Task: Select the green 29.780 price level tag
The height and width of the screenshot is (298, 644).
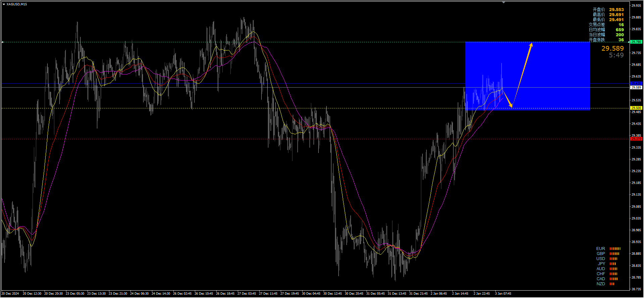Action: pyautogui.click(x=636, y=42)
